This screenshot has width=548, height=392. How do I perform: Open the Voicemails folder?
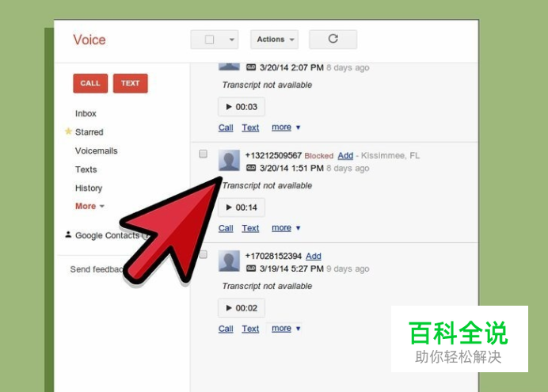[x=96, y=151]
